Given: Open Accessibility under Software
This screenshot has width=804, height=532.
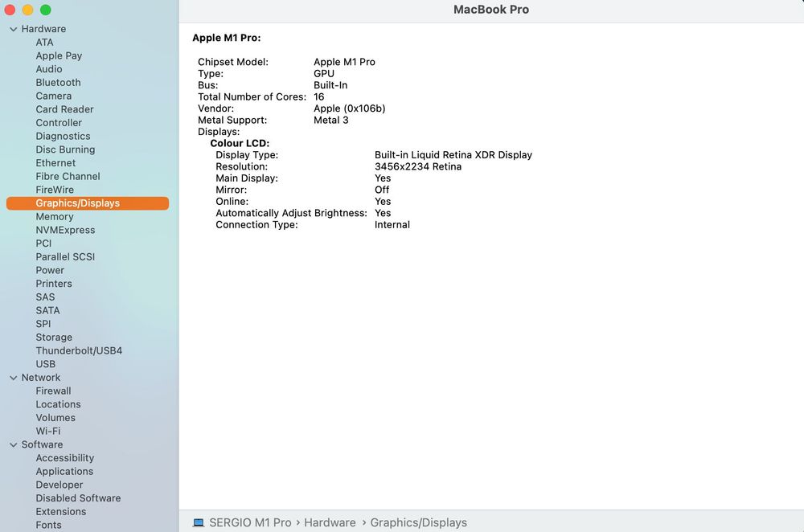Looking at the screenshot, I should click(64, 458).
